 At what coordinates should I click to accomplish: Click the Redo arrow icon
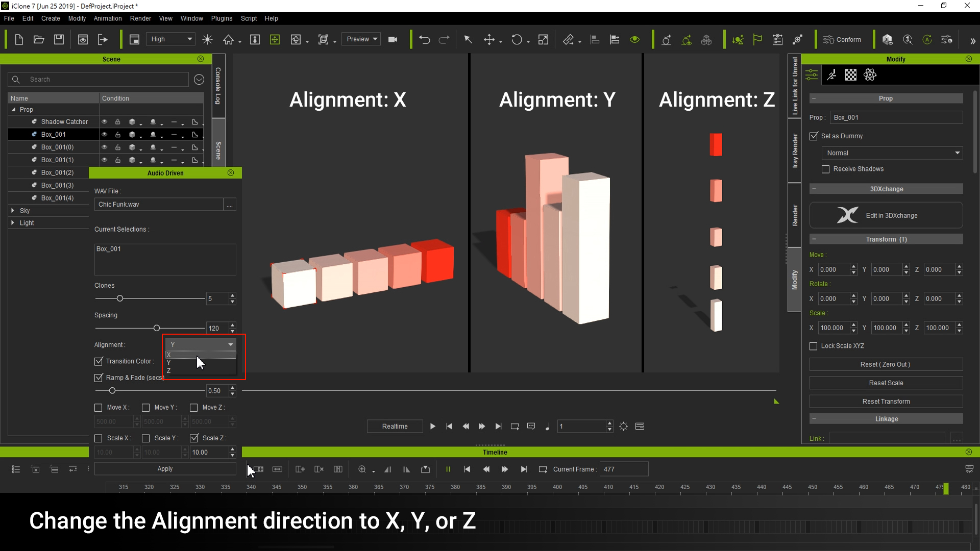point(444,39)
